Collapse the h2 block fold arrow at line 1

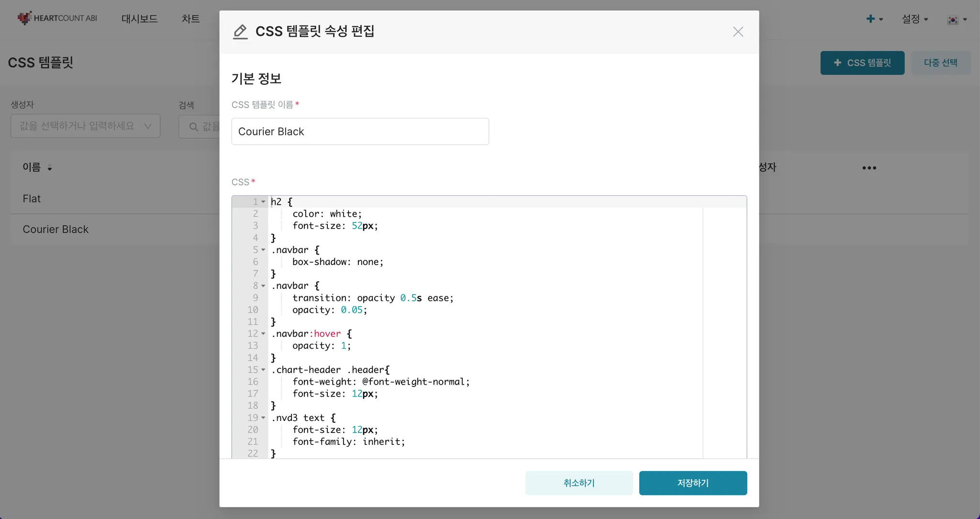coord(263,202)
